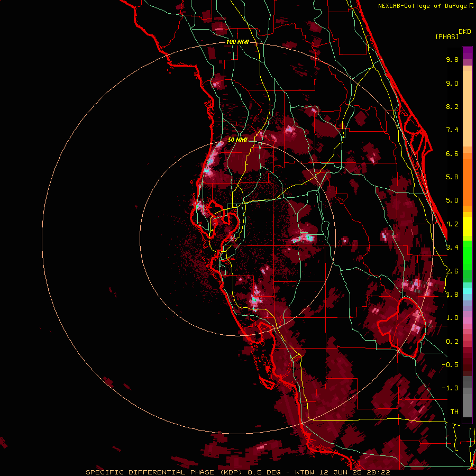Select the DKD label above the color scale
This screenshot has width=476, height=476.
click(x=464, y=32)
